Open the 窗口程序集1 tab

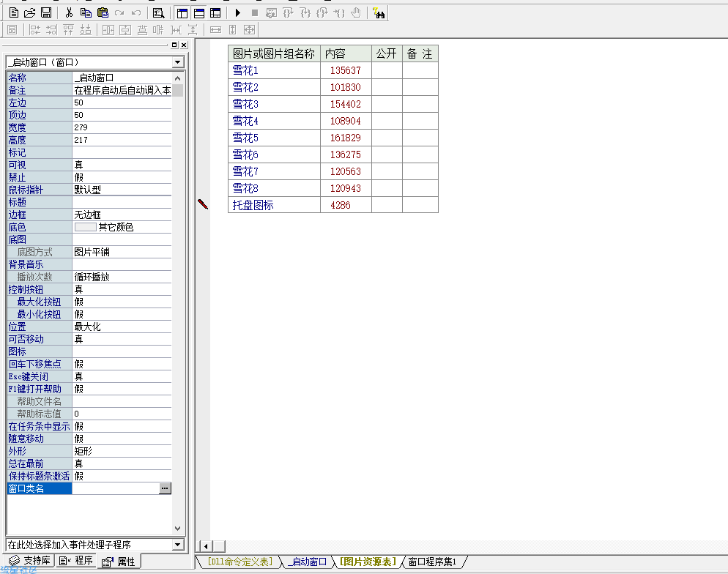coord(431,562)
